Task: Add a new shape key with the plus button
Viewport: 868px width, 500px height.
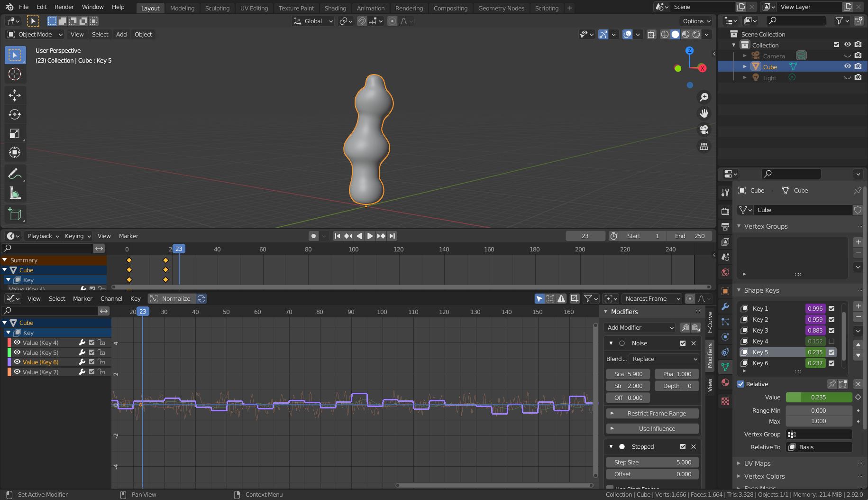Action: pos(858,306)
